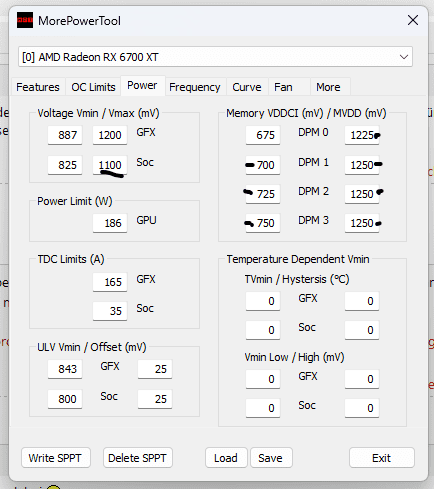Open the Frequency tab

click(x=195, y=87)
